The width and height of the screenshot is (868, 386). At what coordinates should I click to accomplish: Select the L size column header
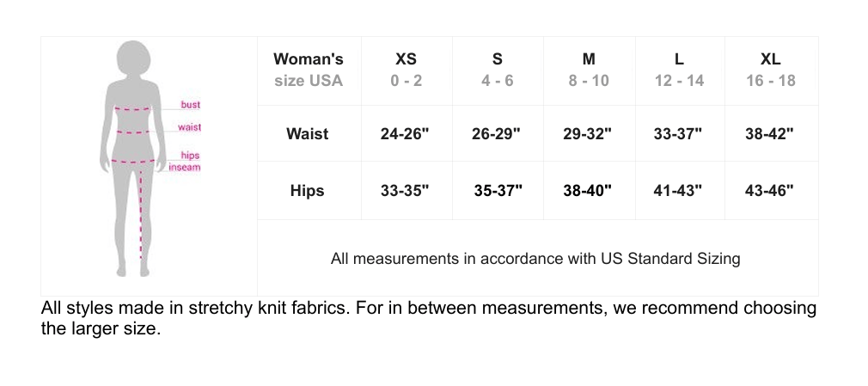click(679, 70)
